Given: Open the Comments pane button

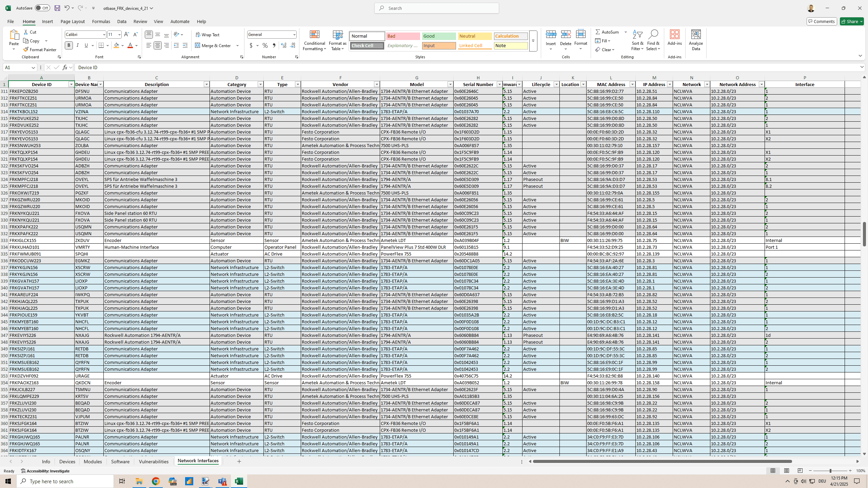Looking at the screenshot, I should tap(822, 21).
